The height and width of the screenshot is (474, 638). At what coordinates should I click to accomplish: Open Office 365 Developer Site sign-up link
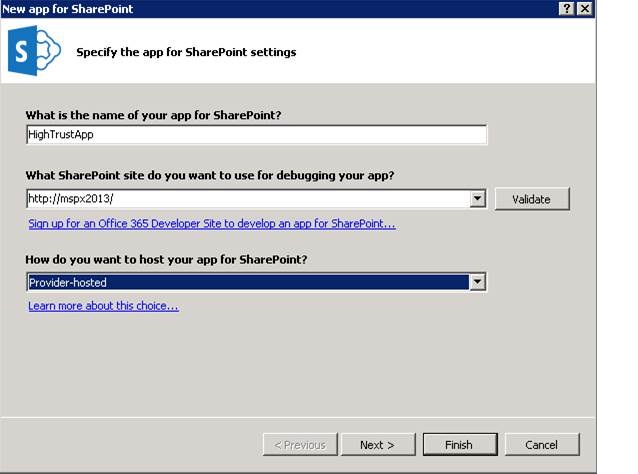(x=212, y=224)
